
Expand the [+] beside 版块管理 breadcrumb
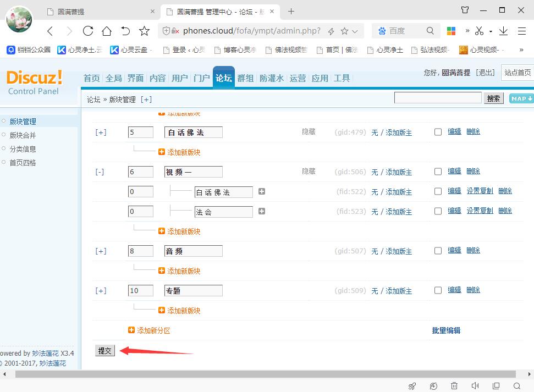(x=146, y=100)
